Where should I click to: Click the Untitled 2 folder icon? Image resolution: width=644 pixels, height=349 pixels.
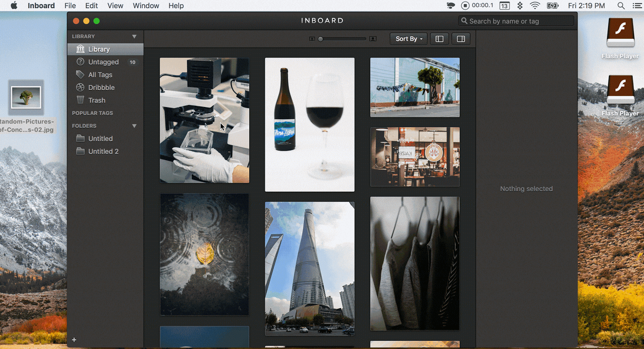click(80, 151)
